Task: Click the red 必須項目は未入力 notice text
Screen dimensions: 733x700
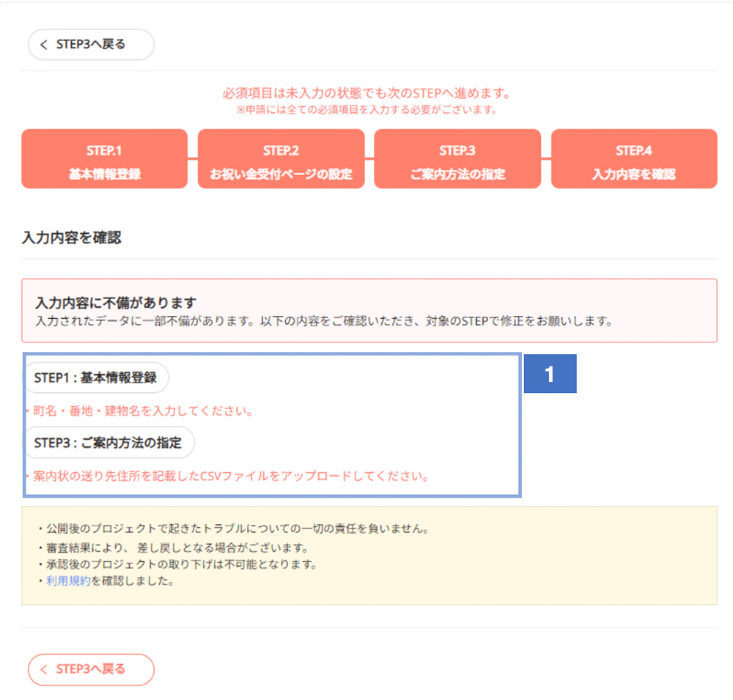Action: click(365, 94)
